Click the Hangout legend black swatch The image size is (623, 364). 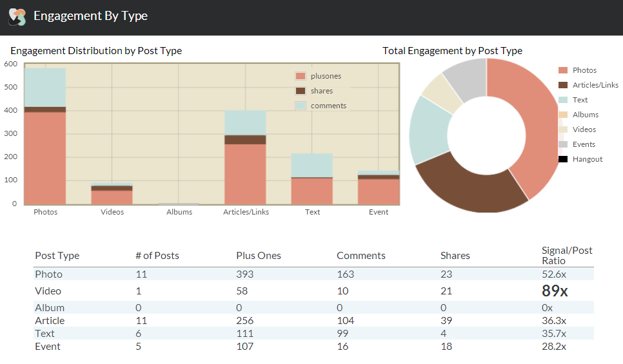(x=563, y=159)
